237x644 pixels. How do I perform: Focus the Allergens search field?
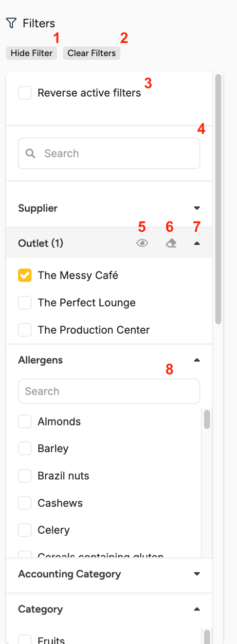109,391
